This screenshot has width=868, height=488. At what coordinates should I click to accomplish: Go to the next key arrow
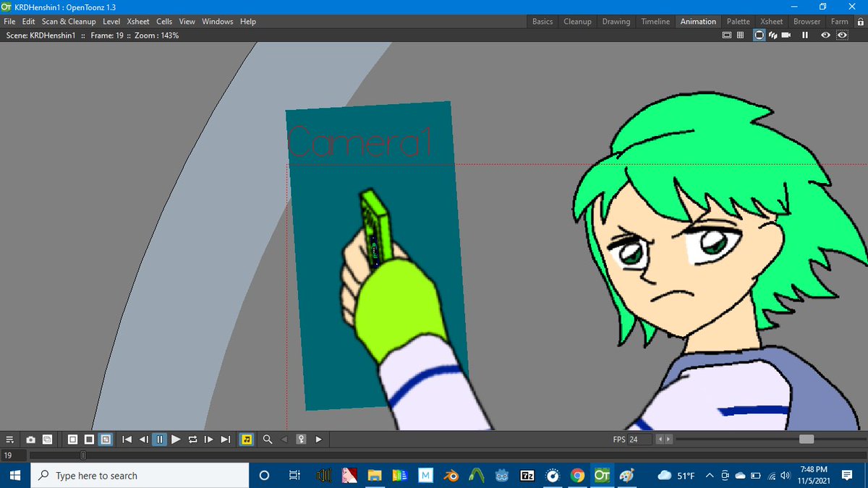(318, 439)
